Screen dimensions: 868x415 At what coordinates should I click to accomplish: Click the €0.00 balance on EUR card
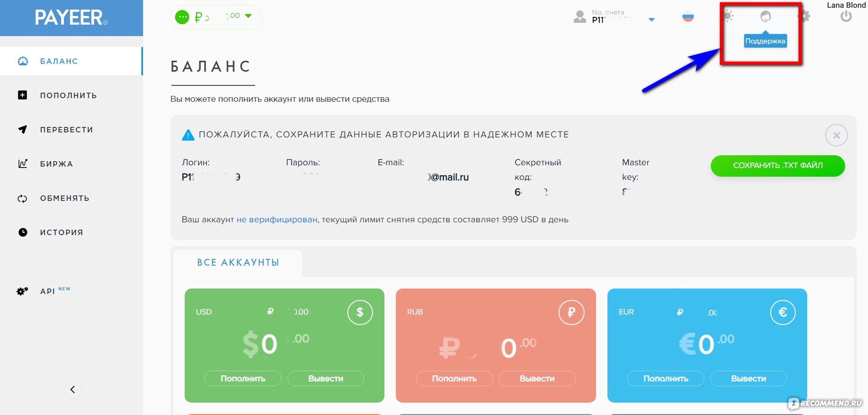click(x=707, y=344)
